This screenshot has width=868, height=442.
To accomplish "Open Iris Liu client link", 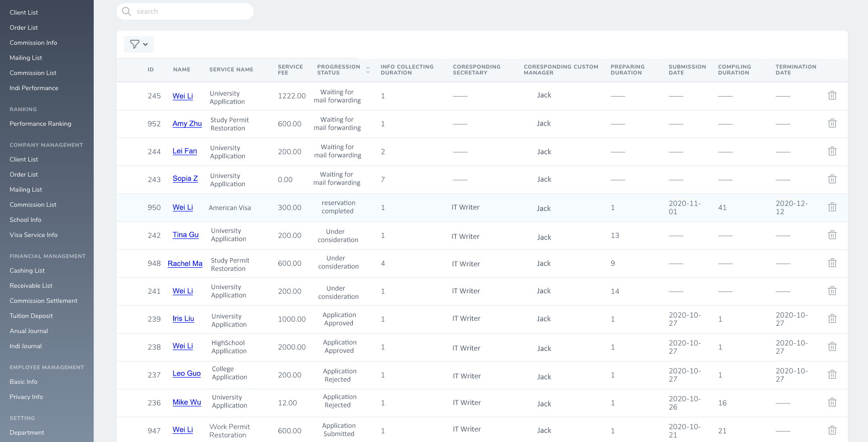I will [x=183, y=318].
